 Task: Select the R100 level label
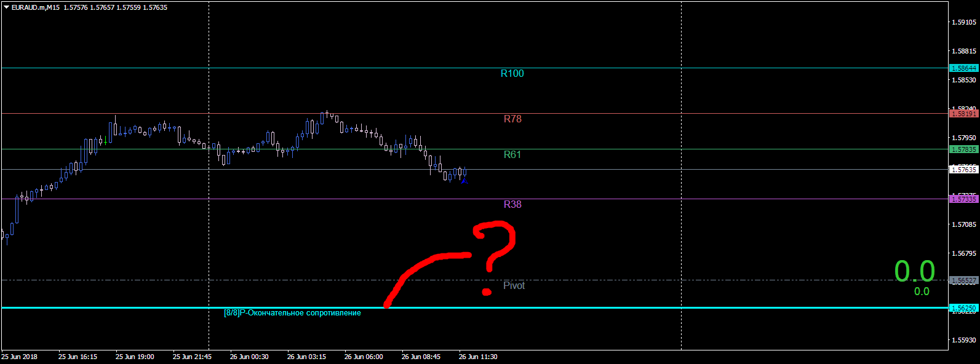point(512,74)
